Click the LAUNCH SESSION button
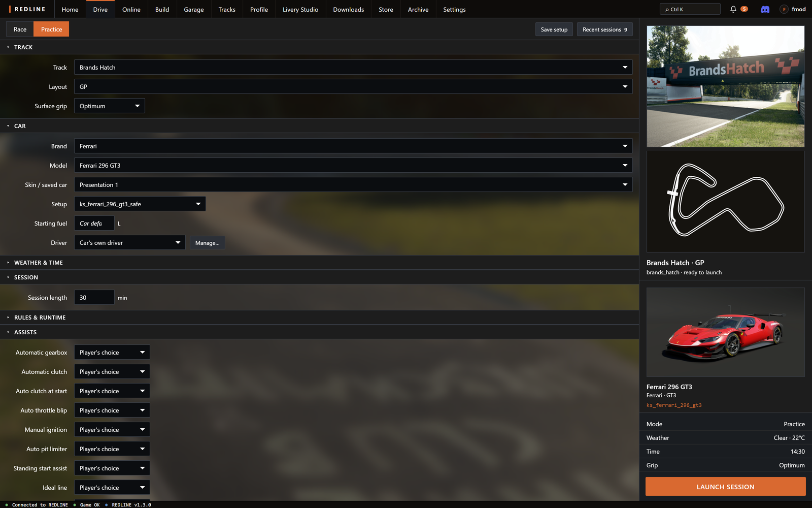The image size is (812, 508). coord(726,487)
